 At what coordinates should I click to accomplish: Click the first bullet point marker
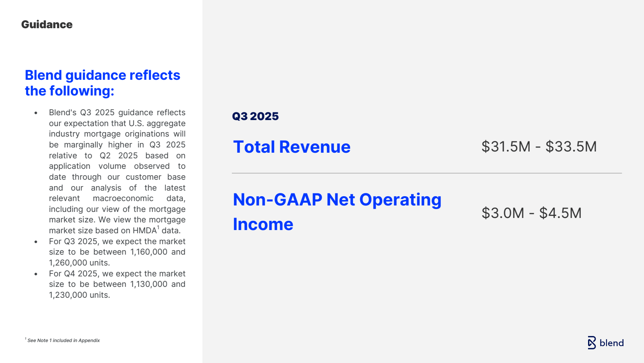(36, 113)
